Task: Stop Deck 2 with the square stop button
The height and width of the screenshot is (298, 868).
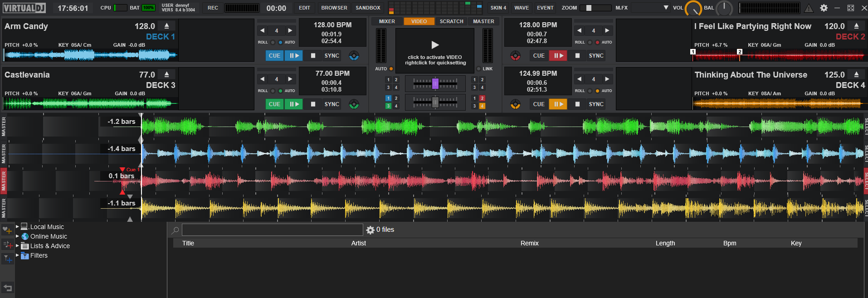Action: [577, 56]
